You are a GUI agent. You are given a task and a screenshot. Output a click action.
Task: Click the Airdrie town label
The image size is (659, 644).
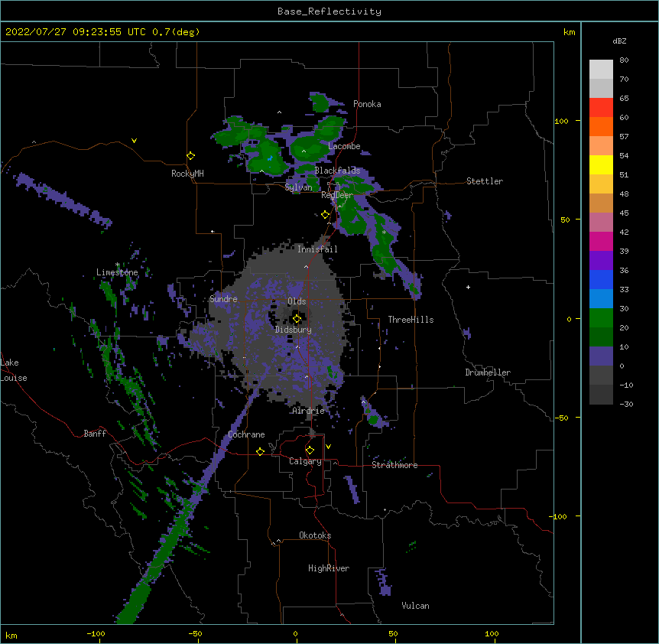309,411
